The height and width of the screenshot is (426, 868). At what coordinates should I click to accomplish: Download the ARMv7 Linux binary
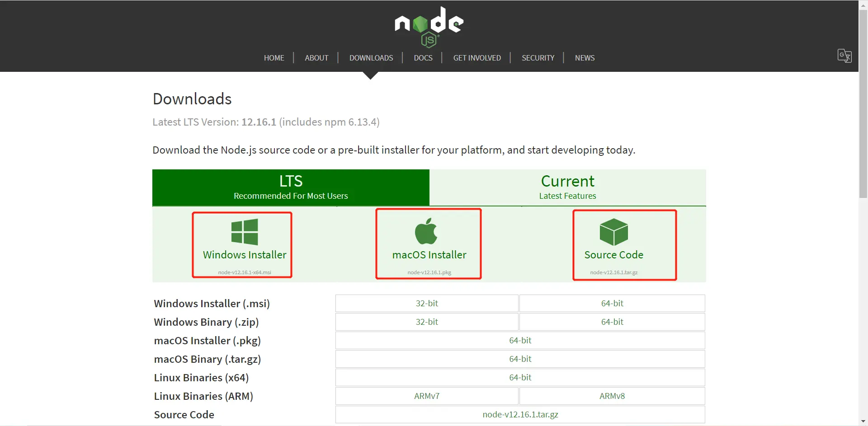tap(427, 396)
